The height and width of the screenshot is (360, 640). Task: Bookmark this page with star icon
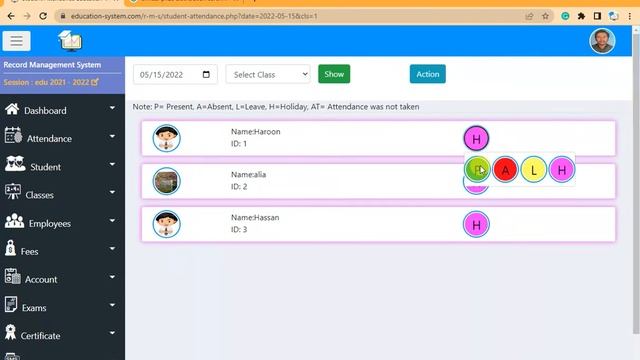(545, 16)
